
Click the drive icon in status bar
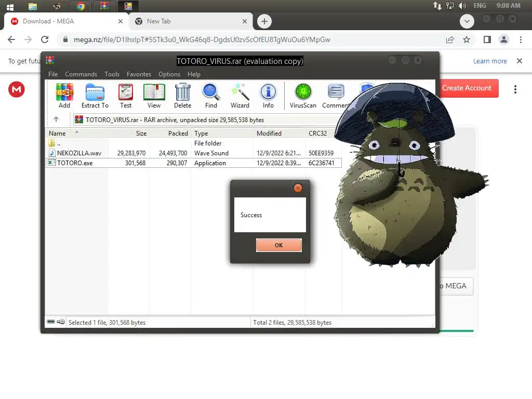point(51,322)
